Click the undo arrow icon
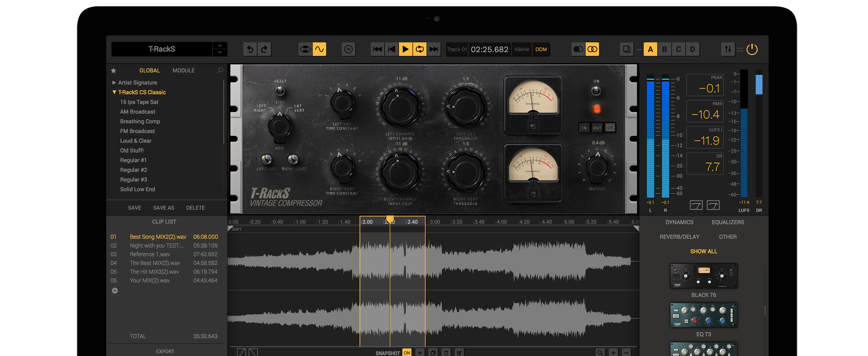868x356 pixels. [x=250, y=49]
